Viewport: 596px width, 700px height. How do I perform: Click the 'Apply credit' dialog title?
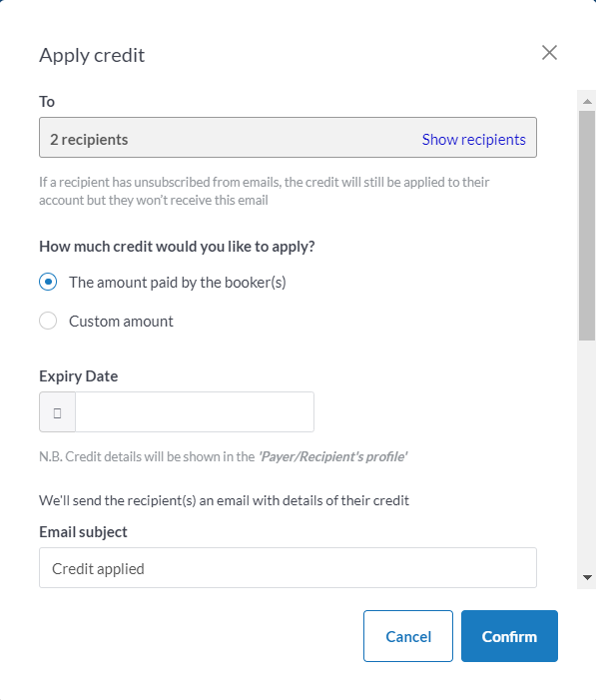[x=92, y=55]
